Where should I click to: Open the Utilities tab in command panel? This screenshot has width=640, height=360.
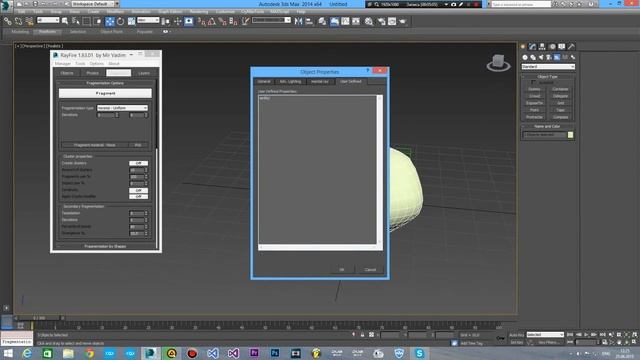pos(571,47)
